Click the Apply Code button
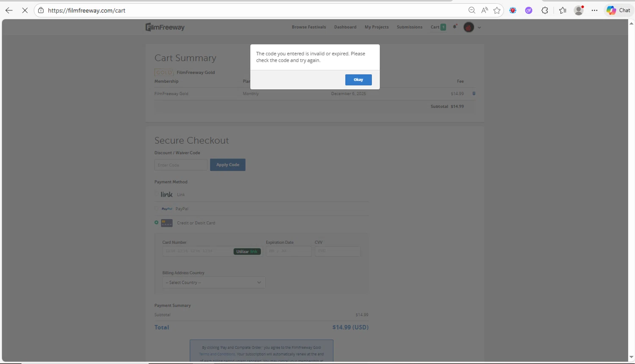Image resolution: width=635 pixels, height=364 pixels. pyautogui.click(x=228, y=165)
